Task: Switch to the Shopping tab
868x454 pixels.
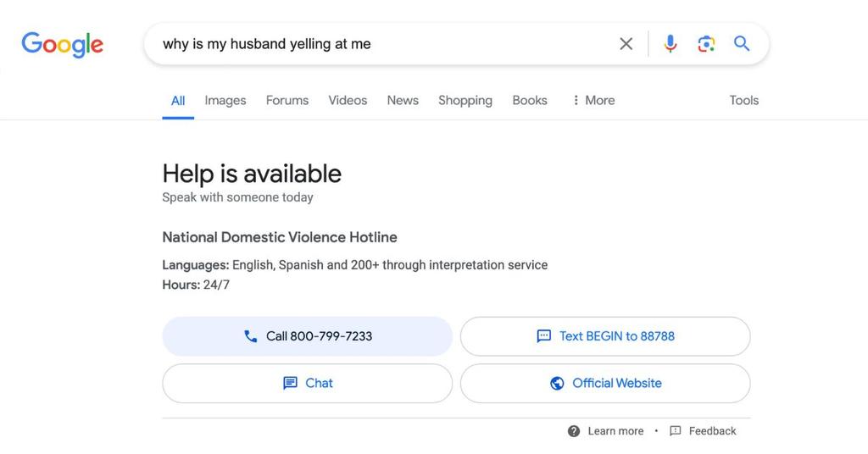Action: point(465,100)
